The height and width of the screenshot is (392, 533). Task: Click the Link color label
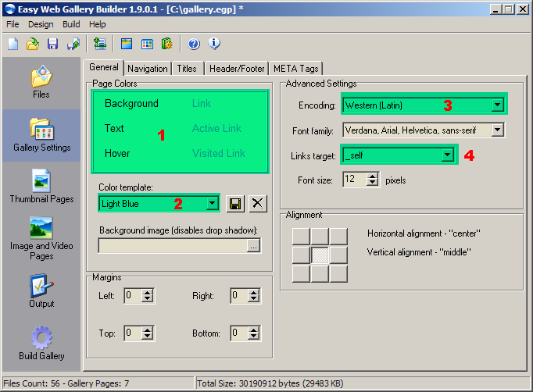click(201, 103)
